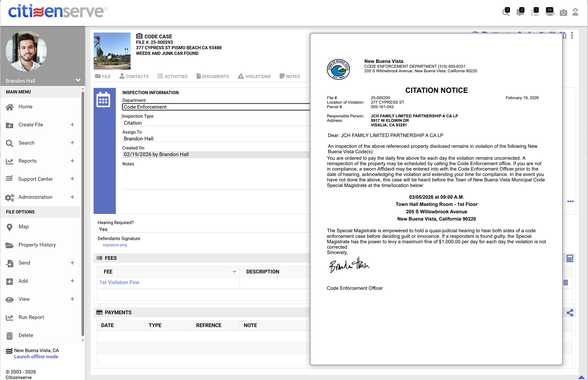
Task: Expand the Reports menu section
Action: click(27, 161)
